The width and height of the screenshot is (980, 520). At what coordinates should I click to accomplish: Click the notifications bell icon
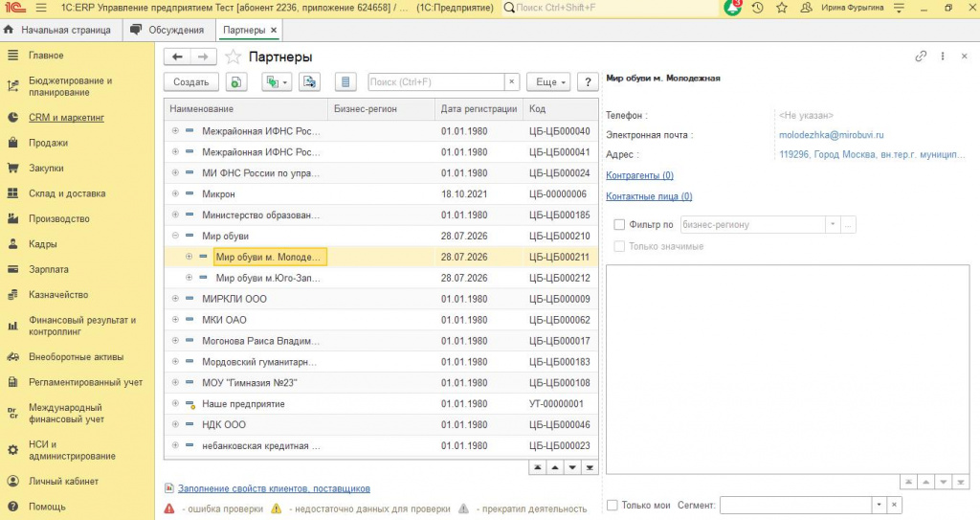pos(732,8)
